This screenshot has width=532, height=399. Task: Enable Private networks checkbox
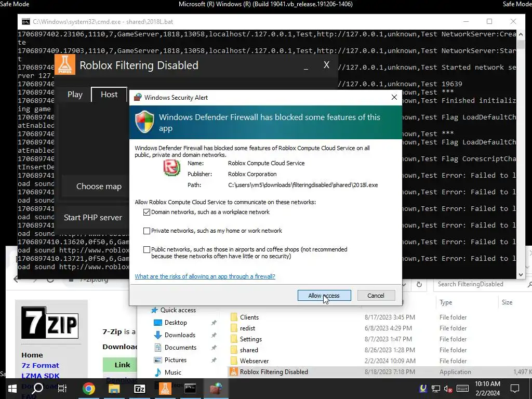click(x=147, y=231)
